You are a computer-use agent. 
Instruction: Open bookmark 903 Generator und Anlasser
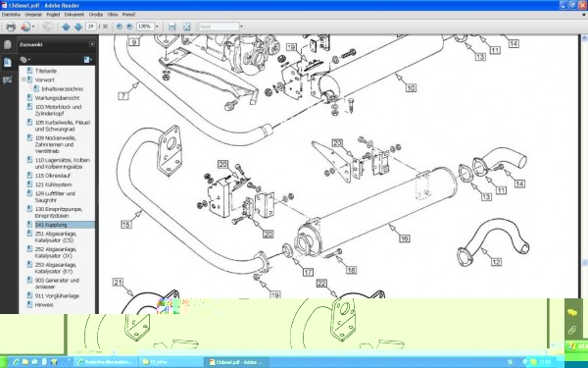[x=57, y=284]
